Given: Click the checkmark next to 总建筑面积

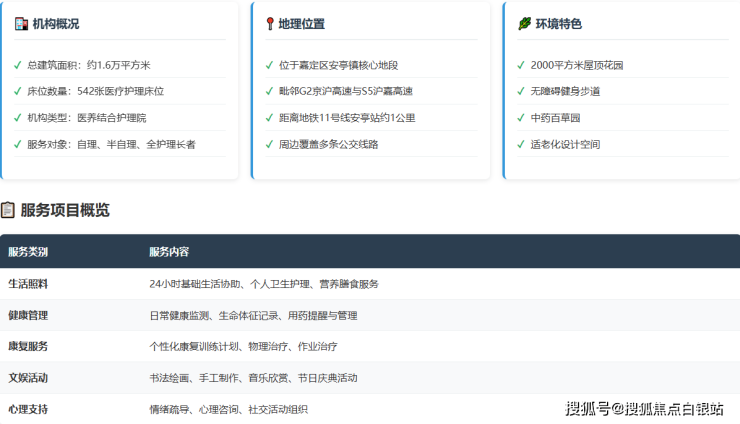Looking at the screenshot, I should click(x=18, y=65).
